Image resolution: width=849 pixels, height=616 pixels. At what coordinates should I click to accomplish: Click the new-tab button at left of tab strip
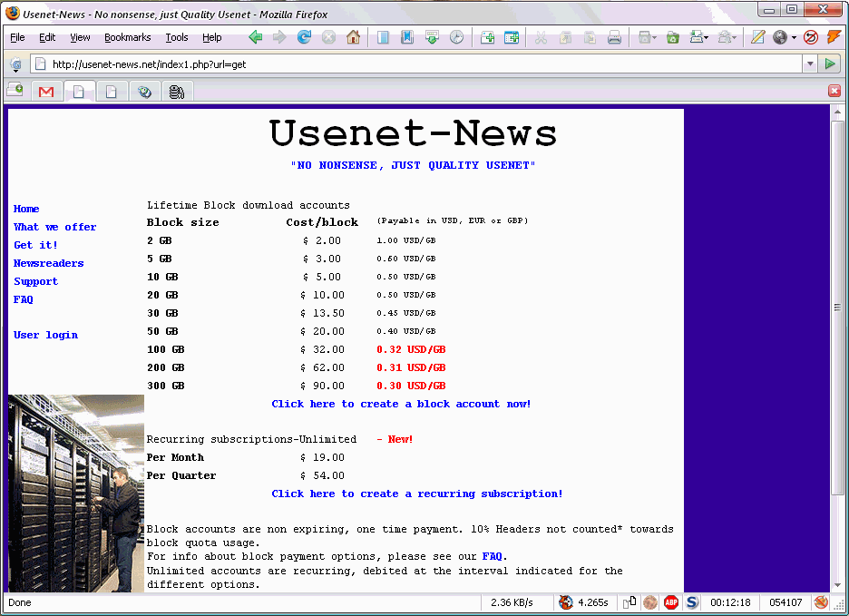[x=15, y=91]
